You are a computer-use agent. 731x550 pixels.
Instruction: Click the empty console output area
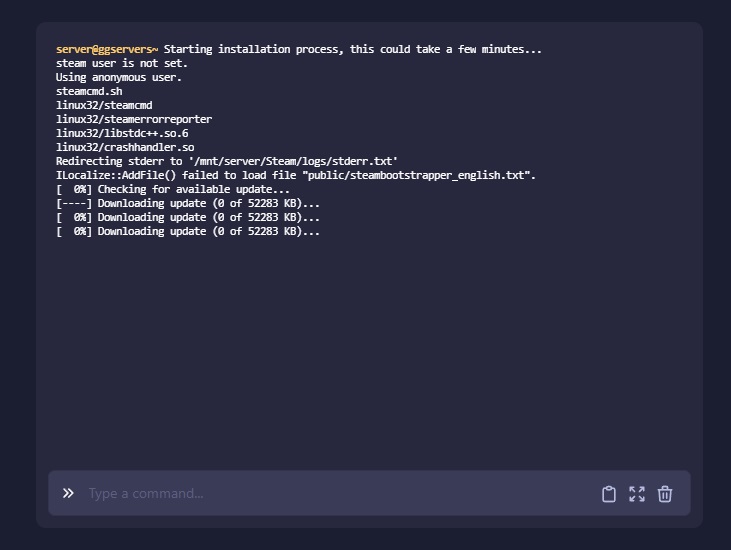368,350
